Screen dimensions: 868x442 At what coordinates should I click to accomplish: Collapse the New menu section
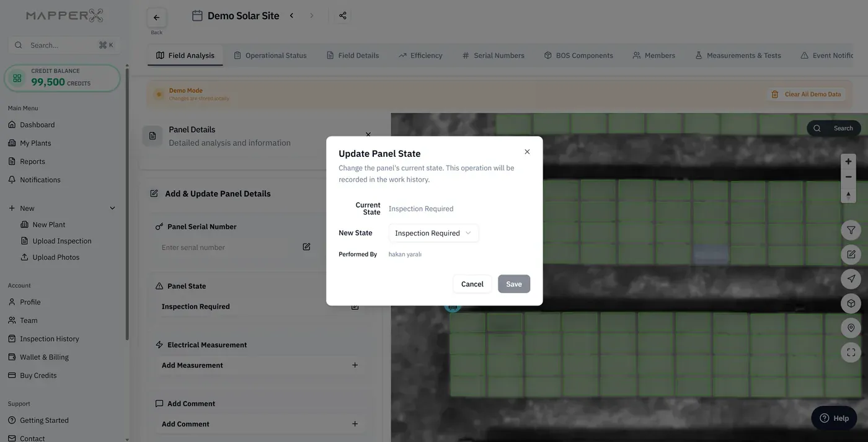click(112, 208)
